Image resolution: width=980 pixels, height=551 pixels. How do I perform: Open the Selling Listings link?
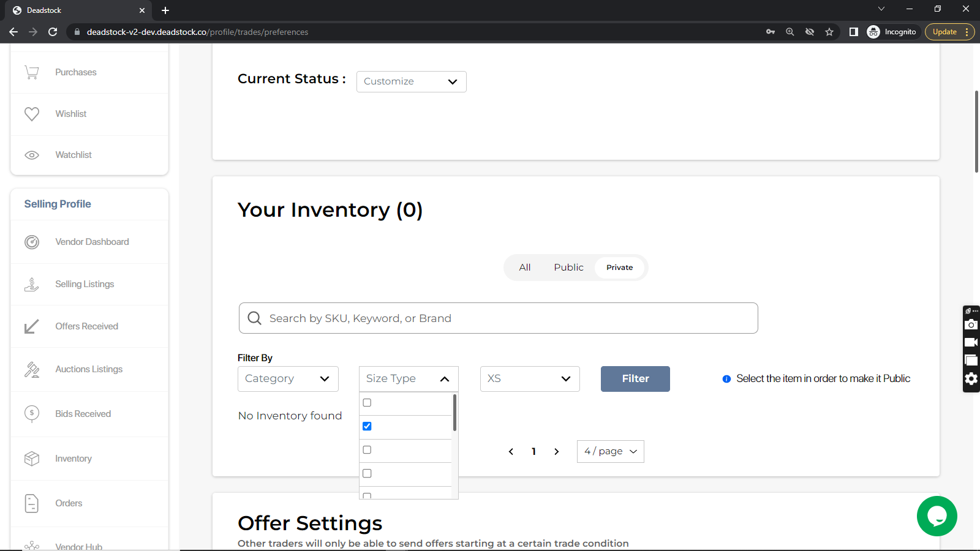84,283
